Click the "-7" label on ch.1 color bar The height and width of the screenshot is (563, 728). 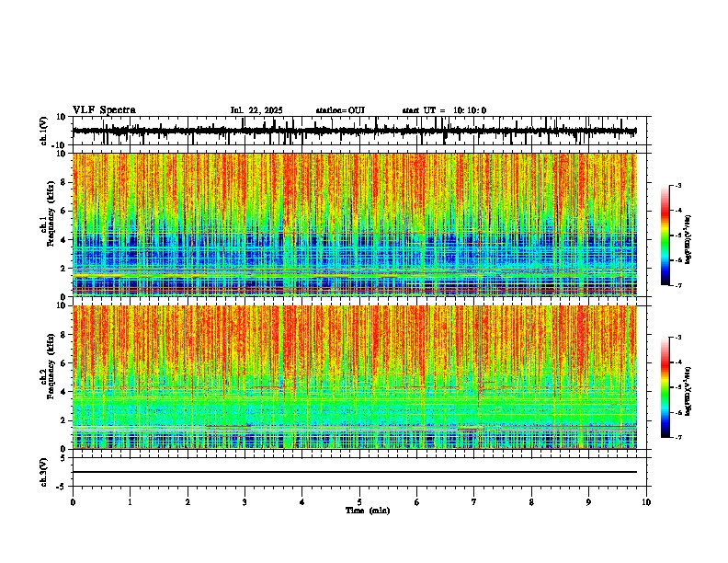click(x=678, y=285)
